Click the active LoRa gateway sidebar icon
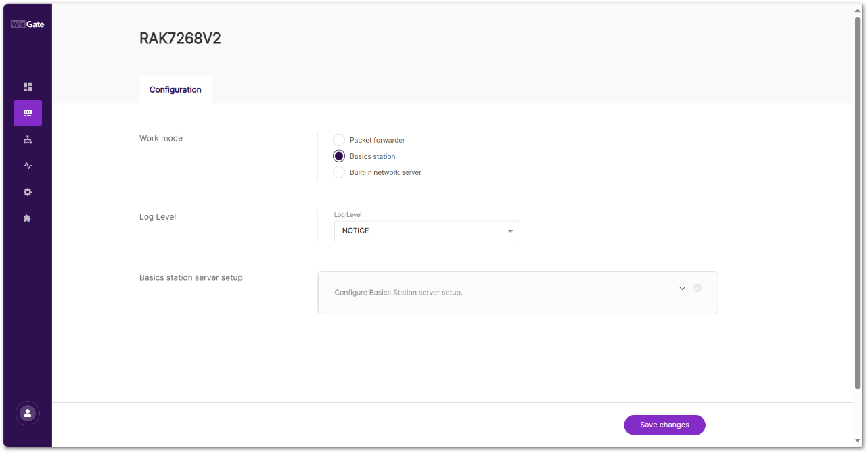The image size is (868, 453). tap(28, 113)
